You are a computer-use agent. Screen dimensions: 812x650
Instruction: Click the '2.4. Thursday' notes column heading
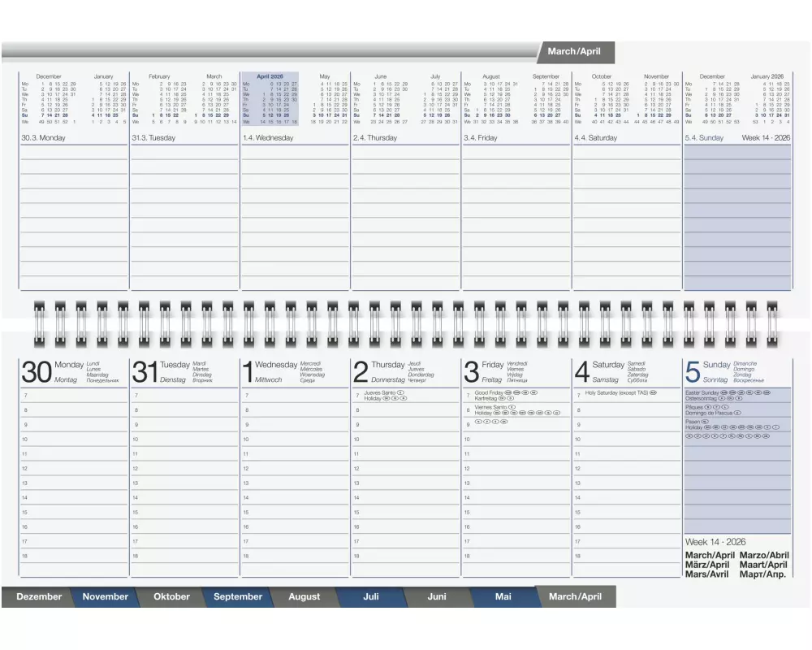click(x=375, y=138)
